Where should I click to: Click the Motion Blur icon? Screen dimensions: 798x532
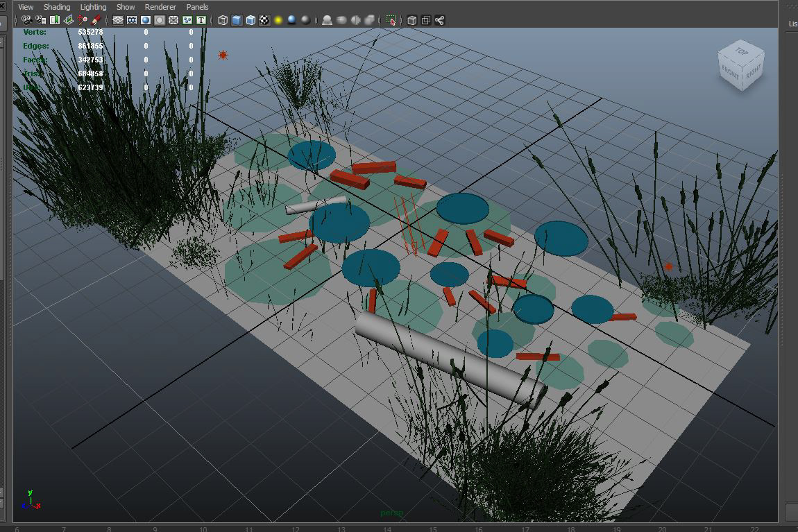coord(341,20)
